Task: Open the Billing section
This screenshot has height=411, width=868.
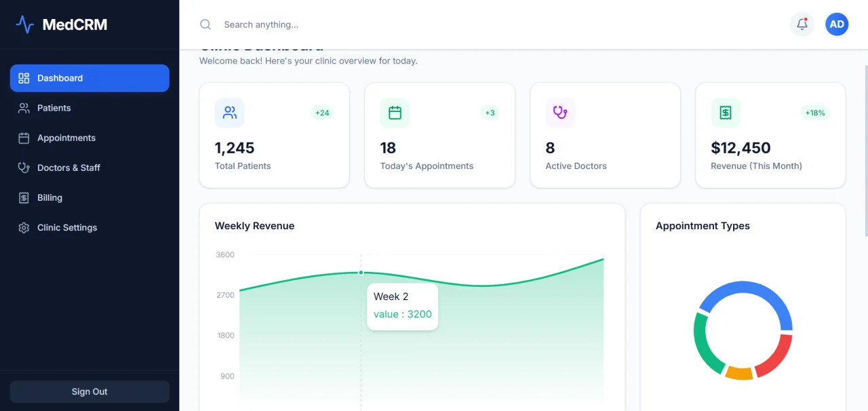Action: (90, 197)
